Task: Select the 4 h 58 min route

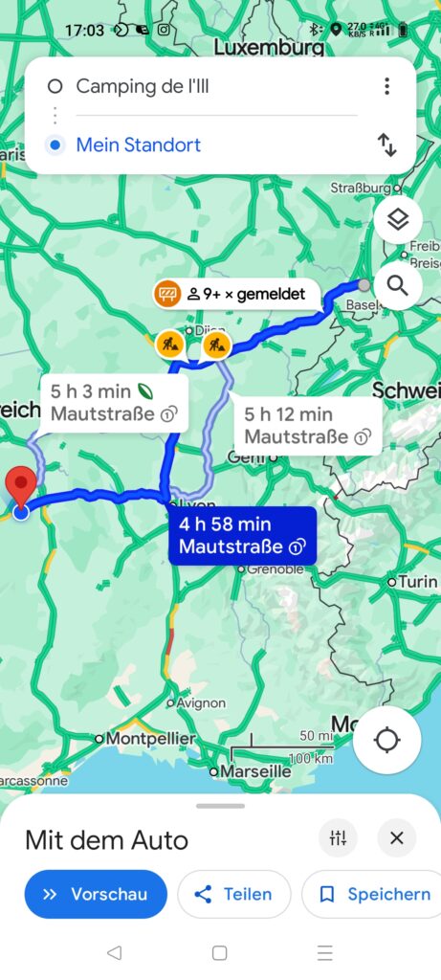Action: point(242,536)
